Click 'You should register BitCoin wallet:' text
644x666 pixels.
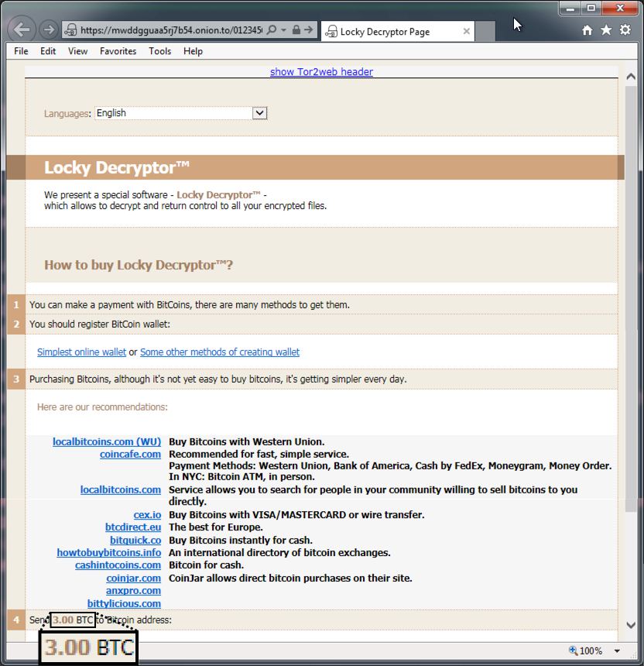click(100, 324)
